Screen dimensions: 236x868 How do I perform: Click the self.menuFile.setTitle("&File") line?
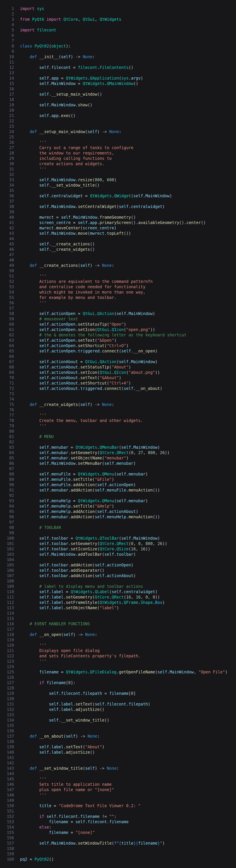coord(77,479)
